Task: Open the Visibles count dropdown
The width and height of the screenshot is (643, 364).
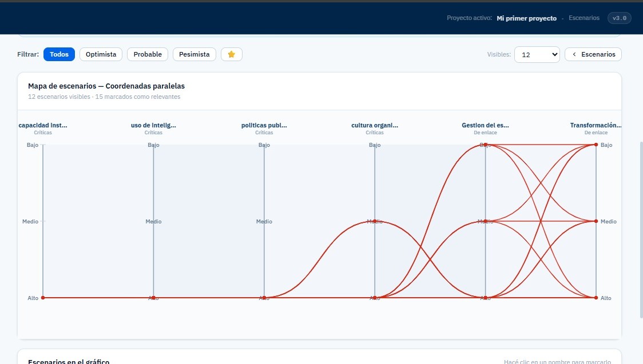Action: pos(537,54)
